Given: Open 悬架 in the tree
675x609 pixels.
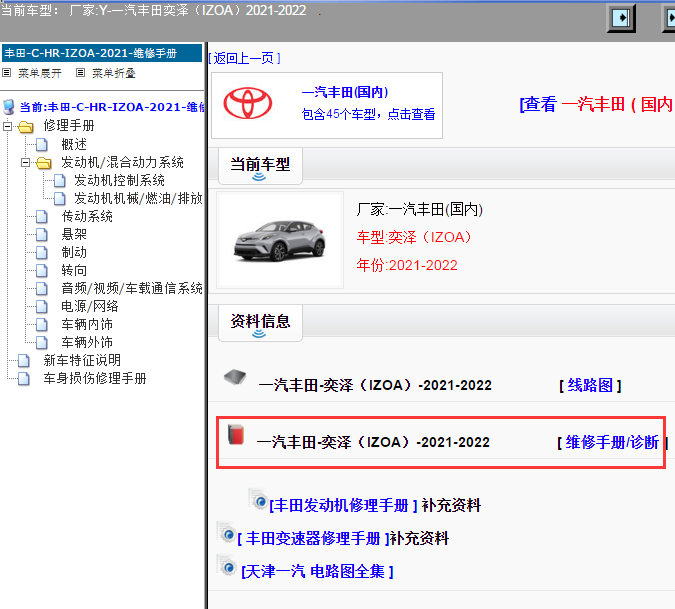Looking at the screenshot, I should point(74,235).
